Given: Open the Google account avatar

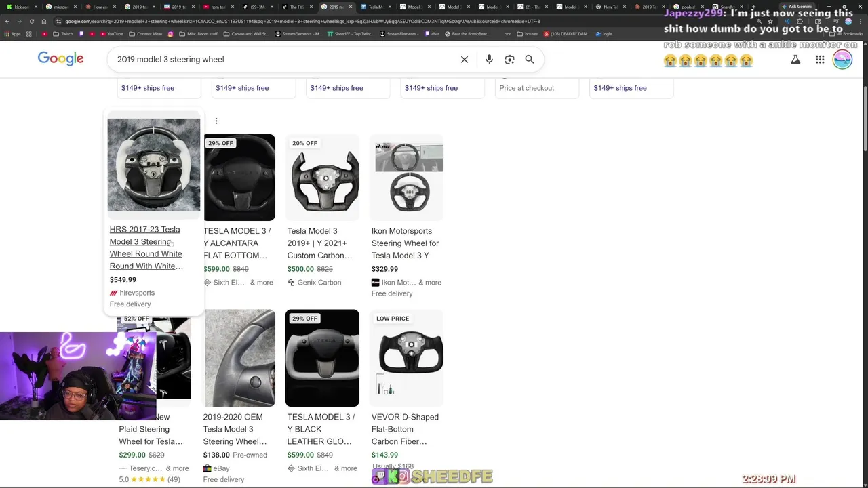Looking at the screenshot, I should pos(843,60).
